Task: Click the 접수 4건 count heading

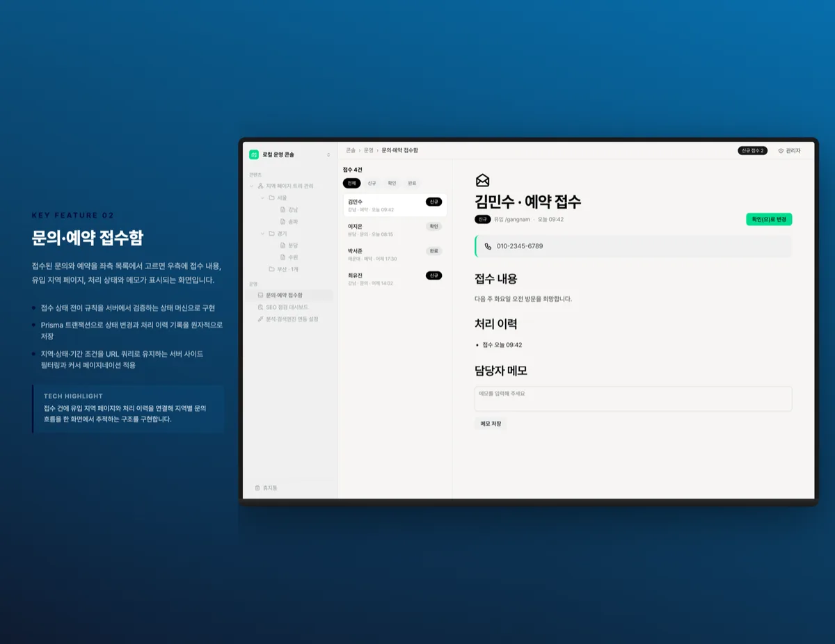Action: point(353,170)
